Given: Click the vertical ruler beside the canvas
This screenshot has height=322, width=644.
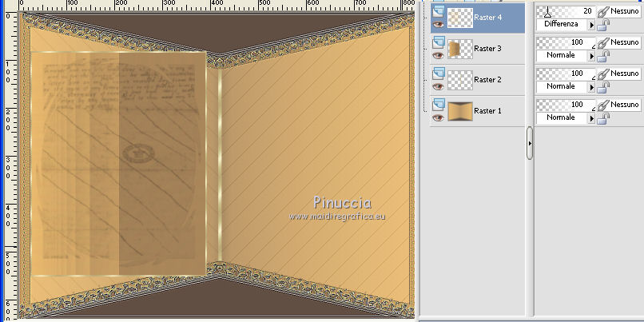Looking at the screenshot, I should point(10,165).
